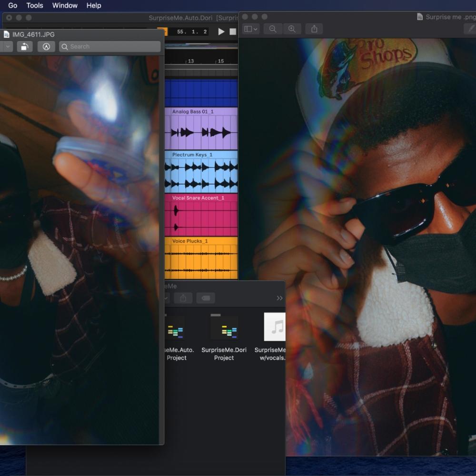Zoom out in the Surprise me .png window
476x476 pixels.
click(273, 29)
